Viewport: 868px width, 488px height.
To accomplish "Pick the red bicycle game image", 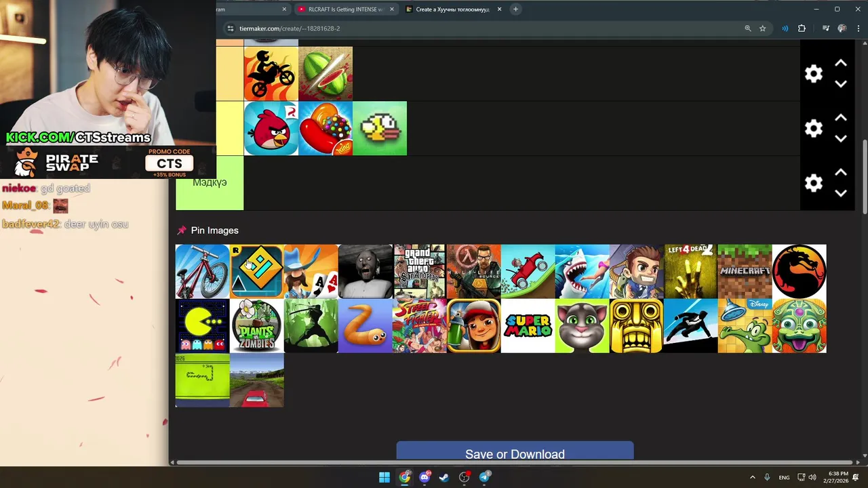I will point(202,272).
